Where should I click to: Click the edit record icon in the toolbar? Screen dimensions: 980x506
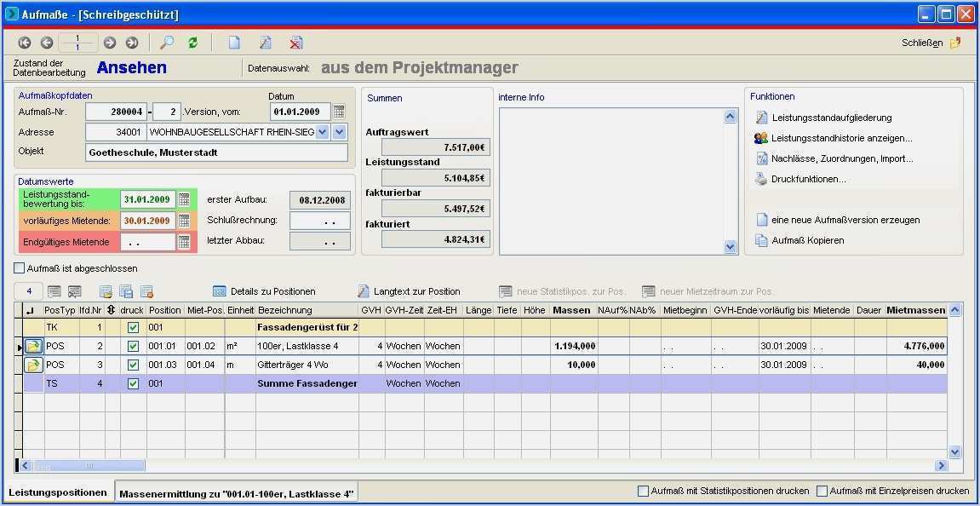265,43
